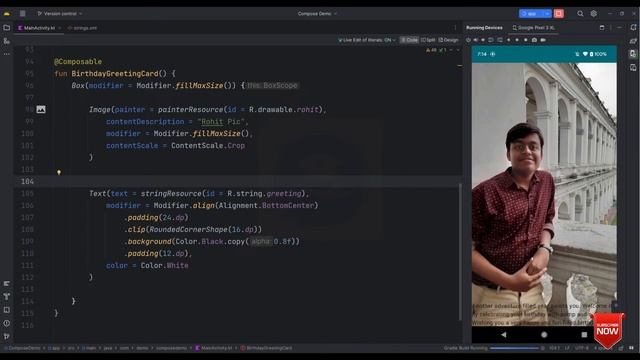Click the R.drawable.rohit reference in code

(284, 109)
